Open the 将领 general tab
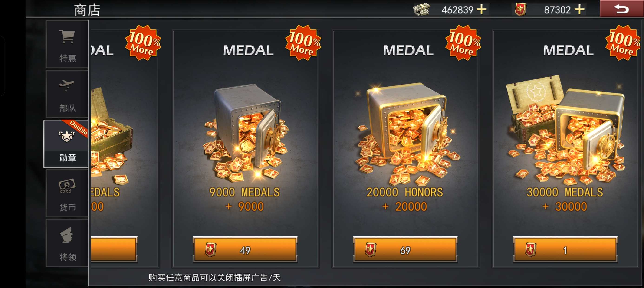This screenshot has width=644, height=288. (67, 243)
